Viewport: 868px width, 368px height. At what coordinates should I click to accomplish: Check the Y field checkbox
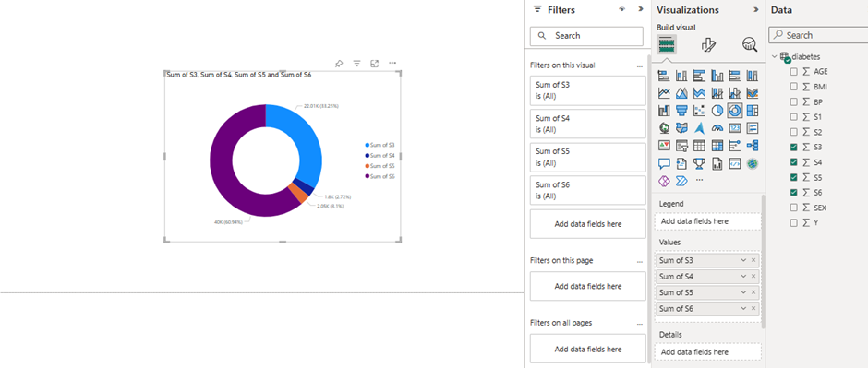point(794,222)
